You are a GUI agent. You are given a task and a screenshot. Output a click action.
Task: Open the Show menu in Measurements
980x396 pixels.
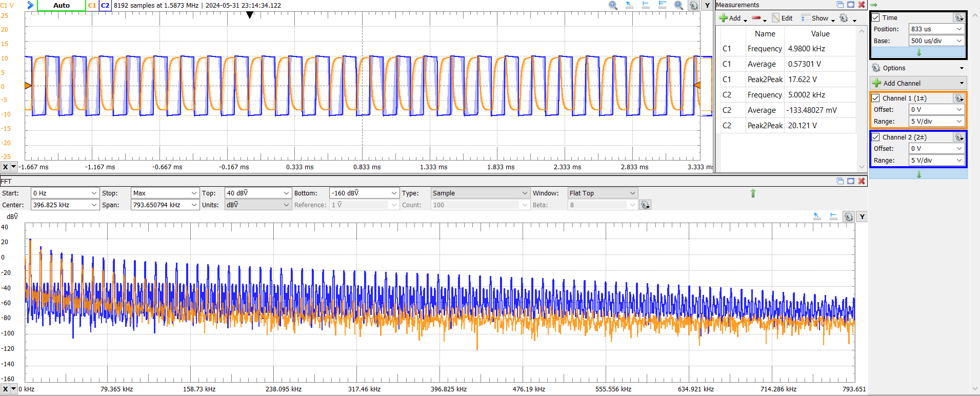point(819,18)
